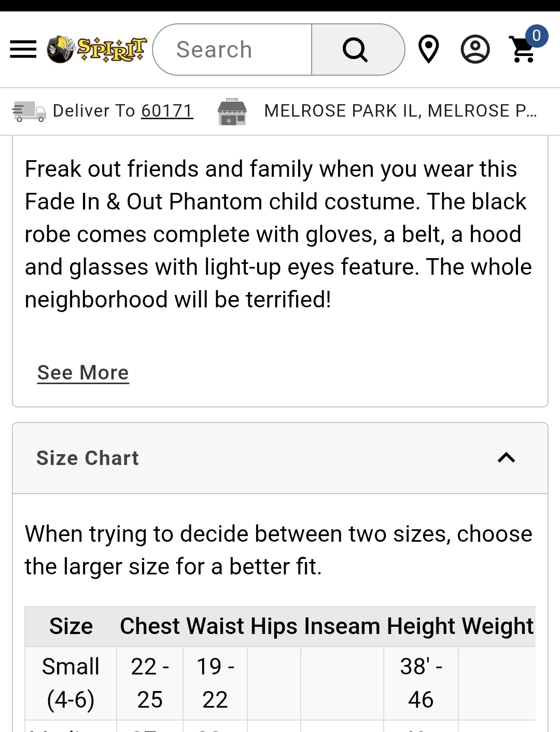Image resolution: width=560 pixels, height=732 pixels.
Task: Change delivery ZIP code 60171
Action: coord(167,111)
